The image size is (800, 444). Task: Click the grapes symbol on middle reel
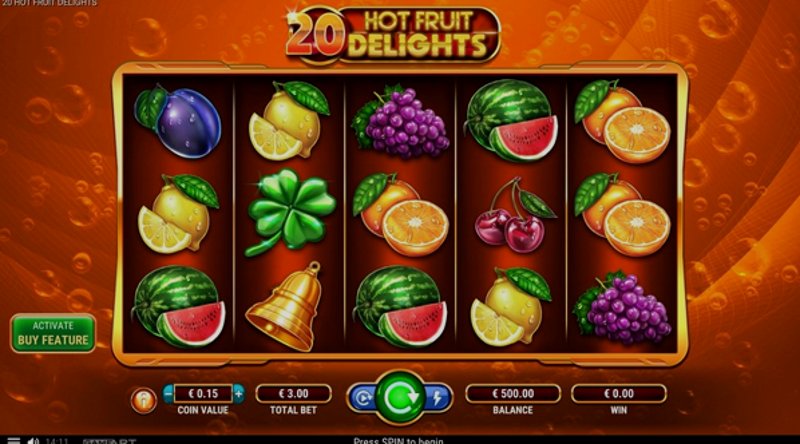tap(400, 122)
